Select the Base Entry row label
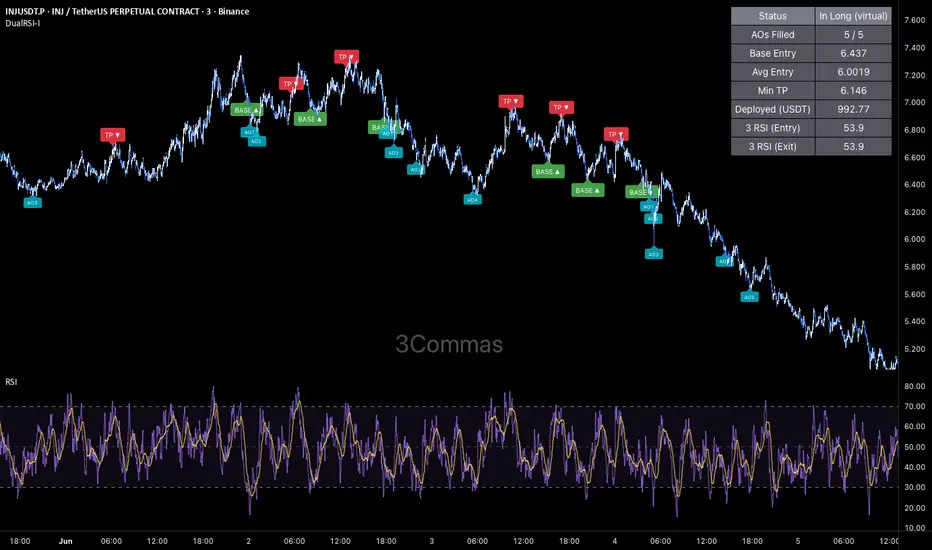 coord(772,54)
